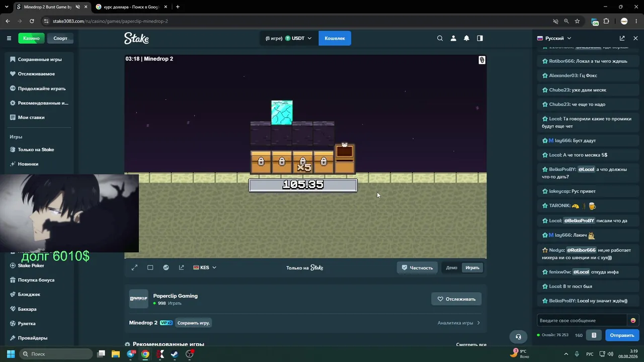The width and height of the screenshot is (644, 362).
Task: Open File Explorer from the taskbar
Action: [x=115, y=354]
